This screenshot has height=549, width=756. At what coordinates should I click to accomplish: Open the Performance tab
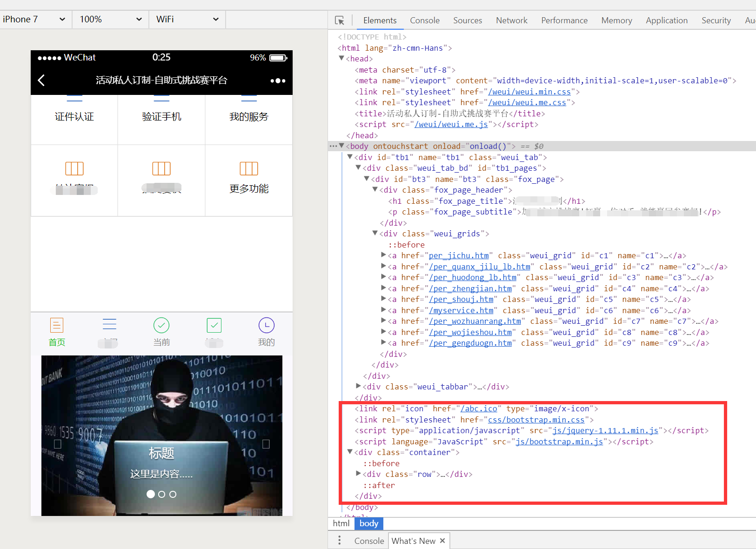tap(564, 20)
